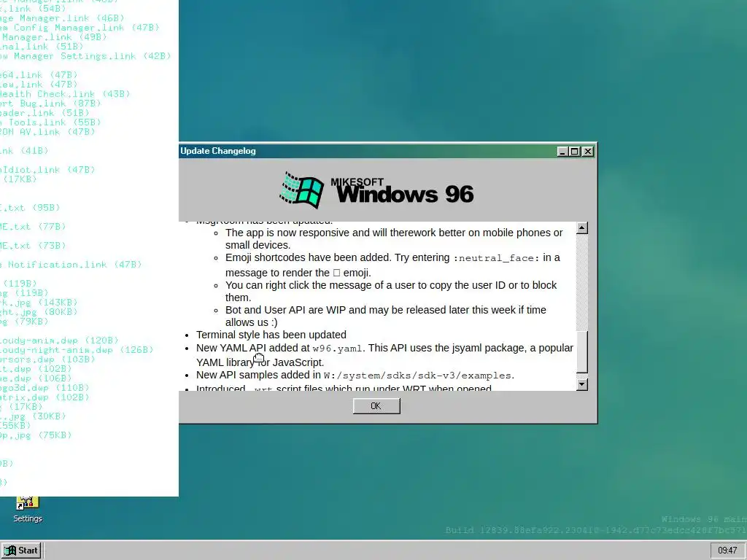The image size is (747, 560).
Task: Click 'ME.txt (77B)' terminal entry
Action: point(33,227)
